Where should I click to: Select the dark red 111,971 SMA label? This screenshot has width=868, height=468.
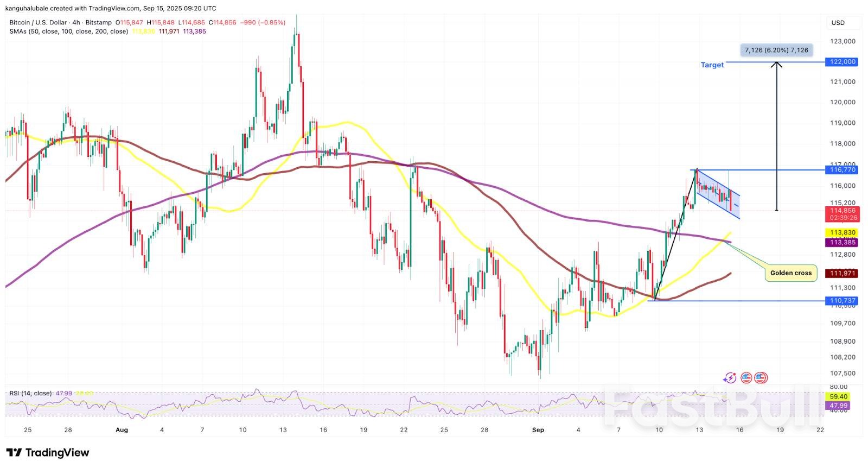842,274
